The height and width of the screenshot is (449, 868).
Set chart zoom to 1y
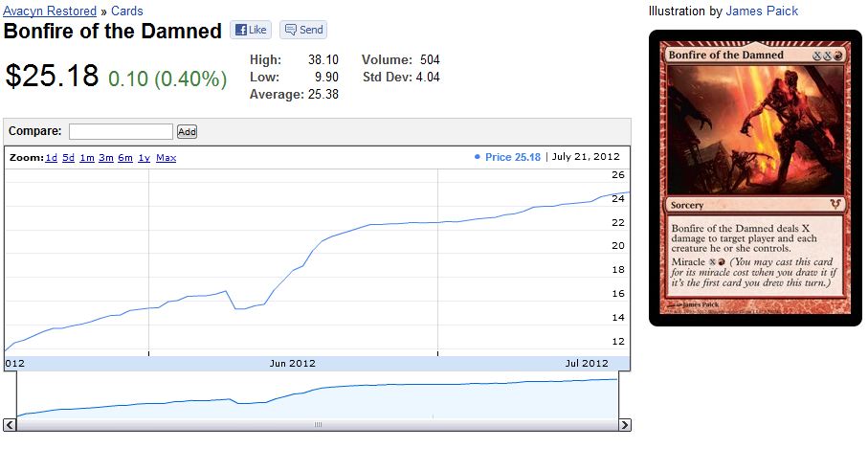(x=144, y=158)
